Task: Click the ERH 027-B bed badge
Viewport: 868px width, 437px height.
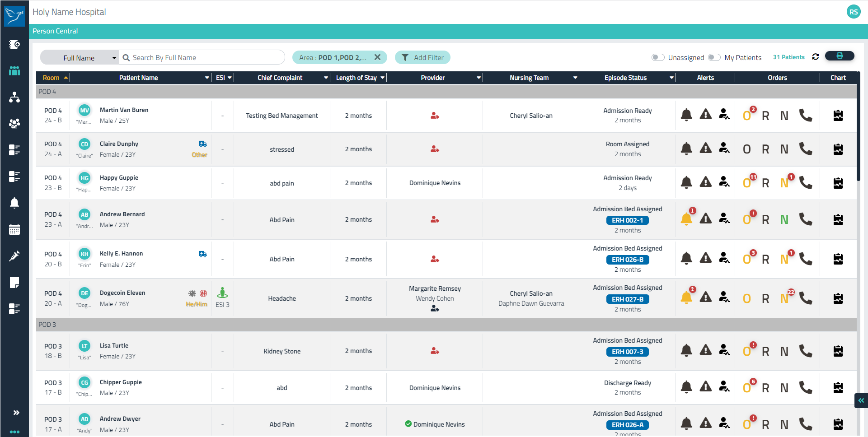Action: click(627, 299)
